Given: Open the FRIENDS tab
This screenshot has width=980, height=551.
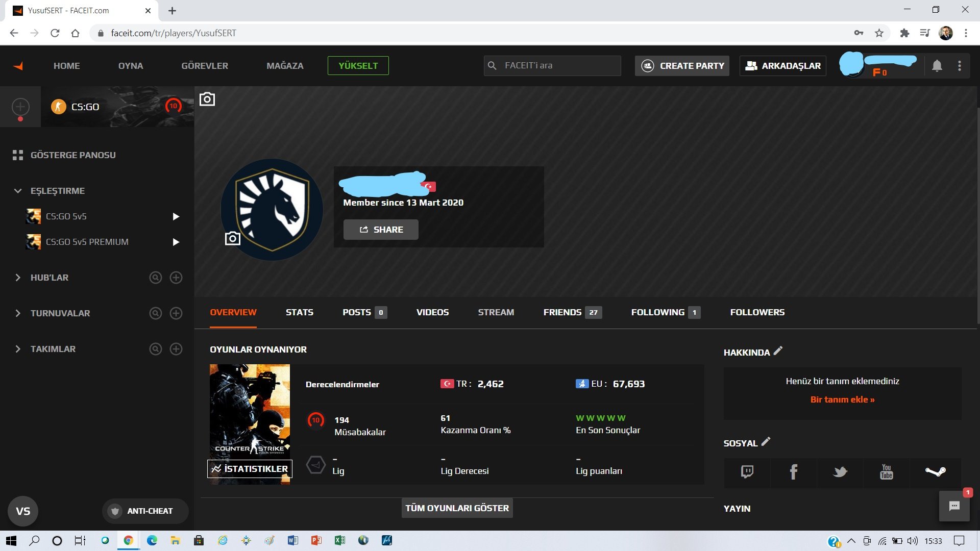Looking at the screenshot, I should pyautogui.click(x=573, y=312).
